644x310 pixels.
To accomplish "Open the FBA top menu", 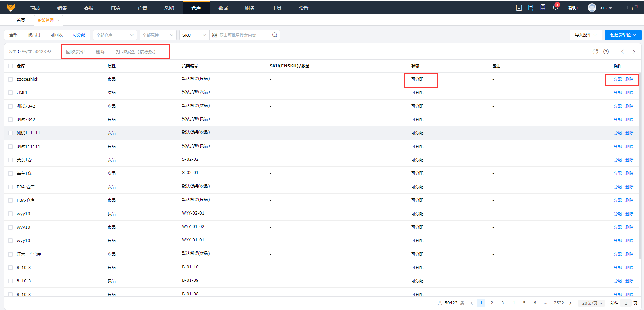I will click(x=115, y=8).
